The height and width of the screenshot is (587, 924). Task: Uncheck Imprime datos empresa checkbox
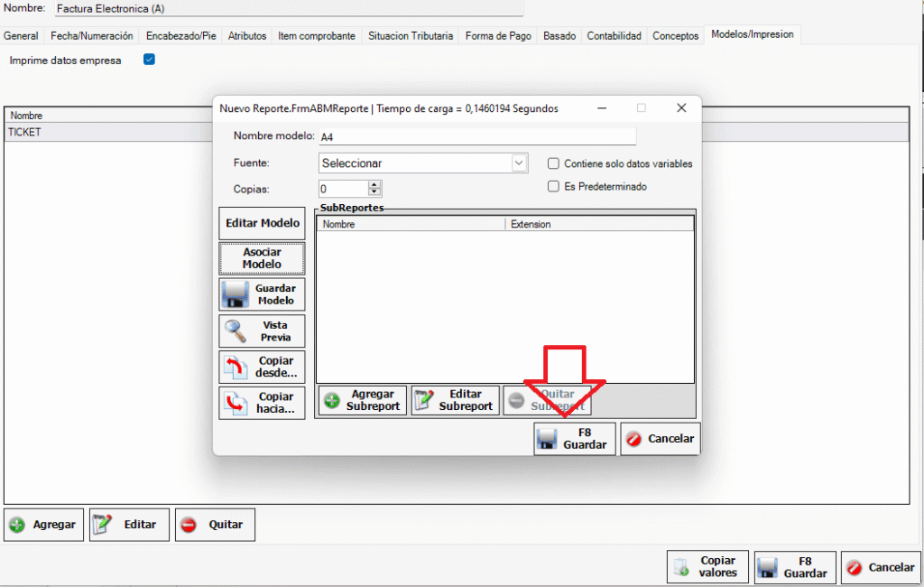pyautogui.click(x=150, y=61)
